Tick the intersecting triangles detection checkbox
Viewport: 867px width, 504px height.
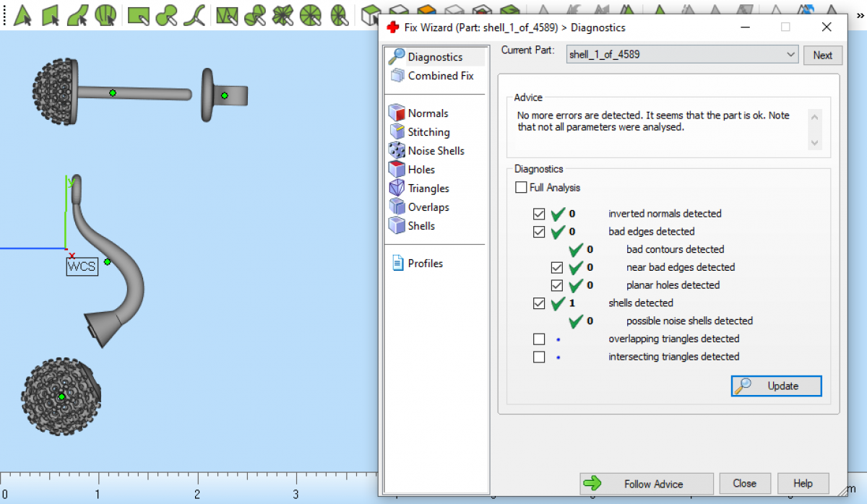tap(539, 357)
